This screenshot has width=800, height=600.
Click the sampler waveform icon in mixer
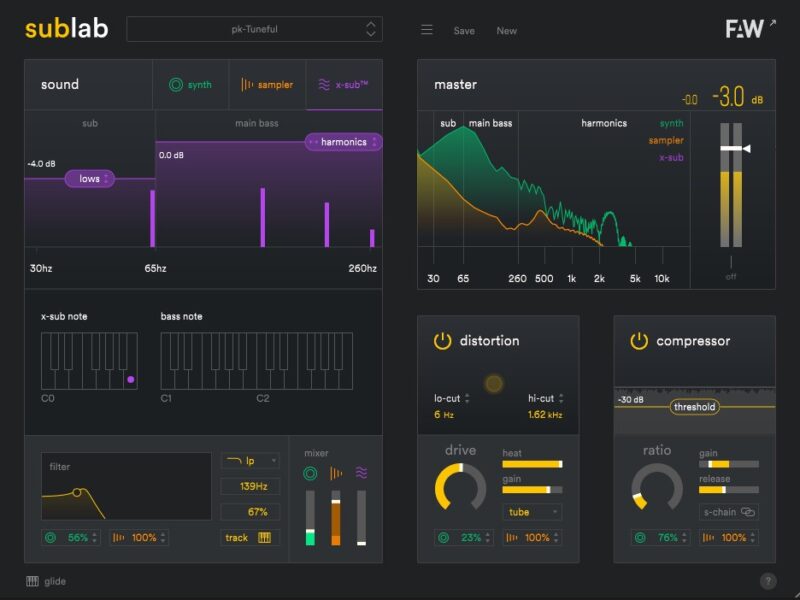(336, 473)
